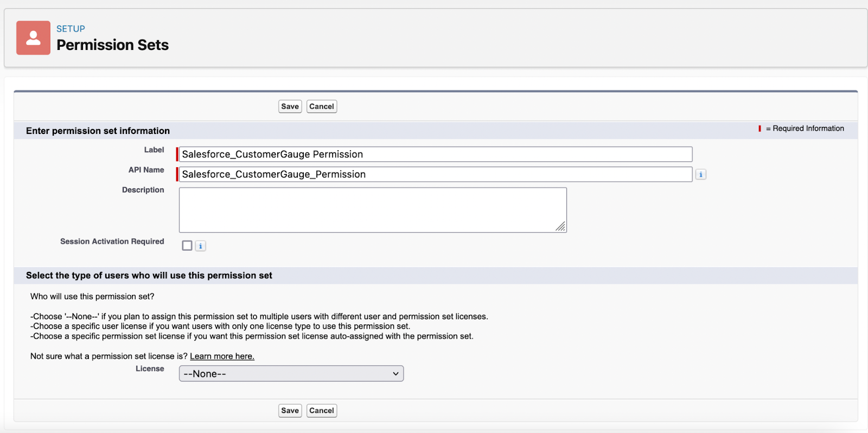Click into the Description text area
The image size is (868, 433).
click(x=373, y=210)
